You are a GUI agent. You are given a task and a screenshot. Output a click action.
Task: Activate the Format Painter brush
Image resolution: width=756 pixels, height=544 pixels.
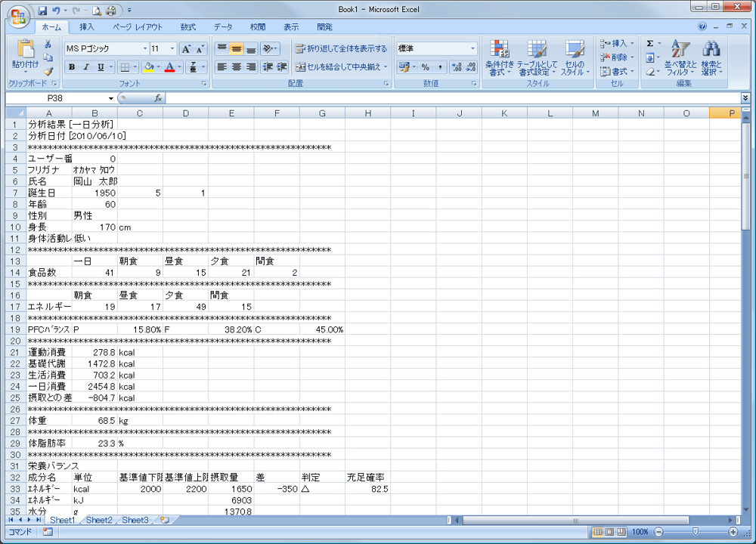tap(48, 71)
